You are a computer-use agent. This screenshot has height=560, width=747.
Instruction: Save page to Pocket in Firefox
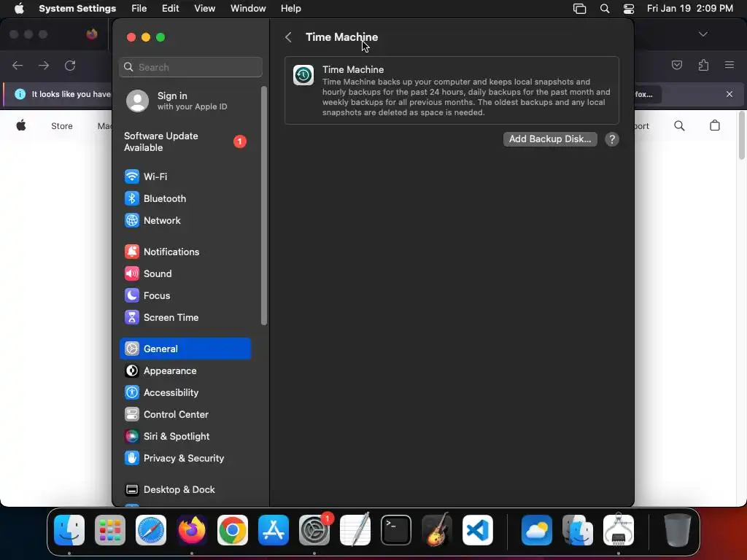677,65
